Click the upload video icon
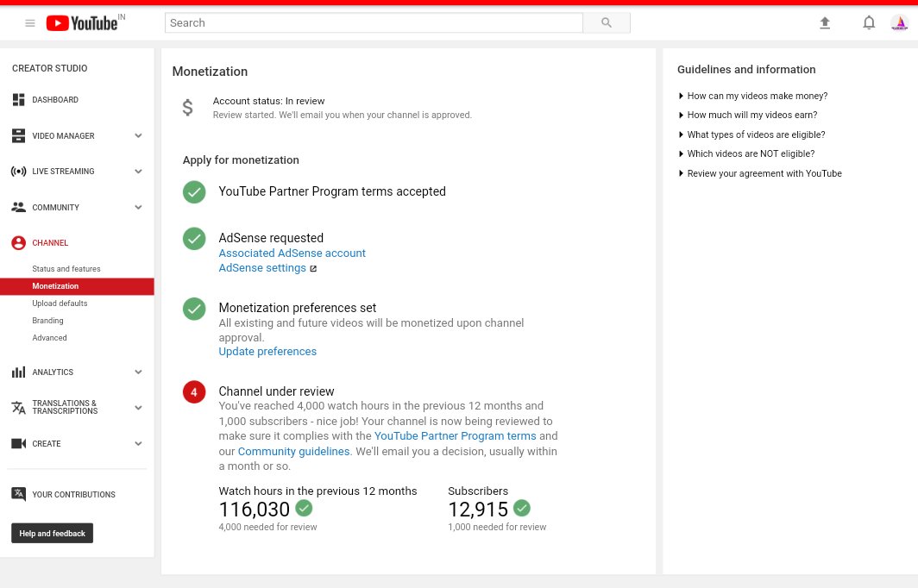This screenshot has height=588, width=918. [825, 22]
